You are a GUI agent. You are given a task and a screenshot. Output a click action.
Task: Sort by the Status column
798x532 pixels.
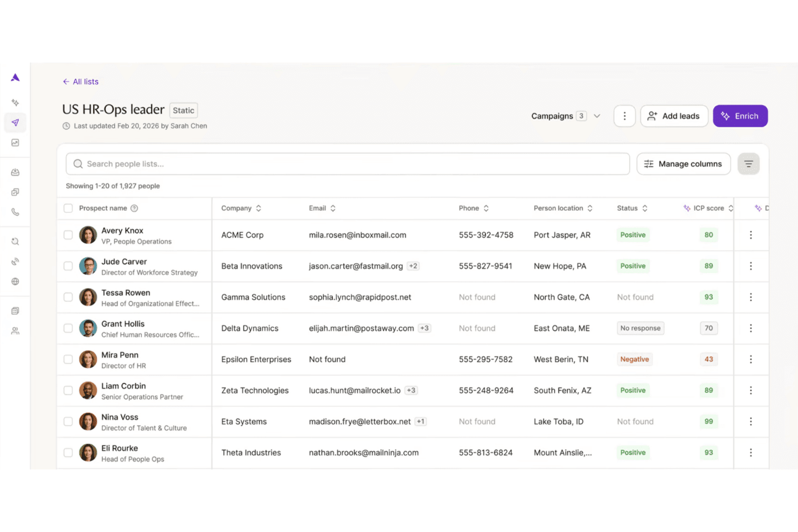pos(632,209)
